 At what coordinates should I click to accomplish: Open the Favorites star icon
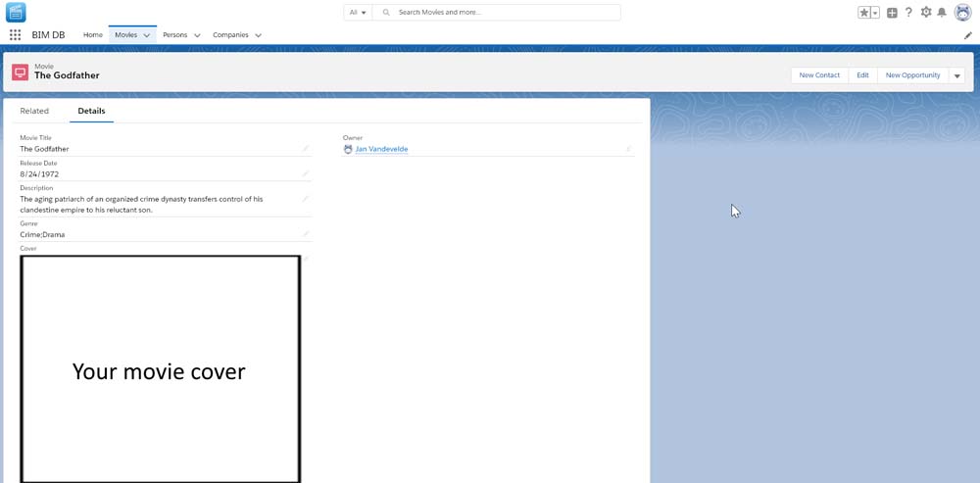tap(863, 13)
